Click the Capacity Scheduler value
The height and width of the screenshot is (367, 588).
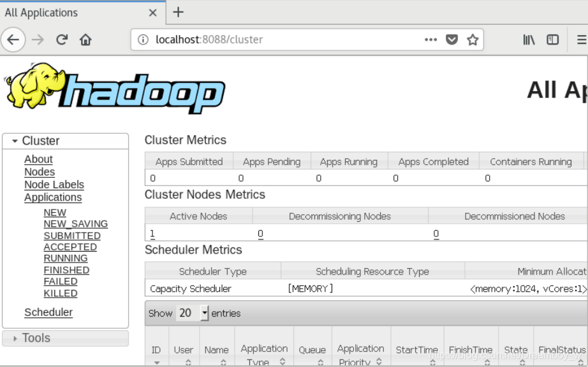coord(191,289)
